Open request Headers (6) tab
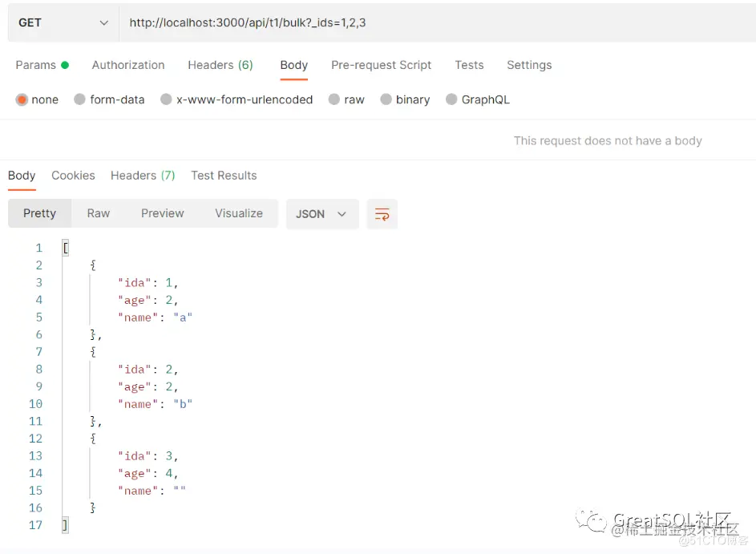This screenshot has width=756, height=554. tap(220, 65)
